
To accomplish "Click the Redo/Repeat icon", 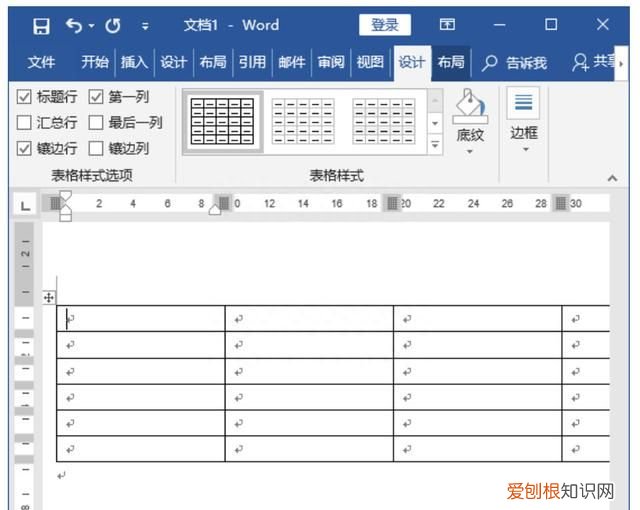I will pyautogui.click(x=113, y=26).
